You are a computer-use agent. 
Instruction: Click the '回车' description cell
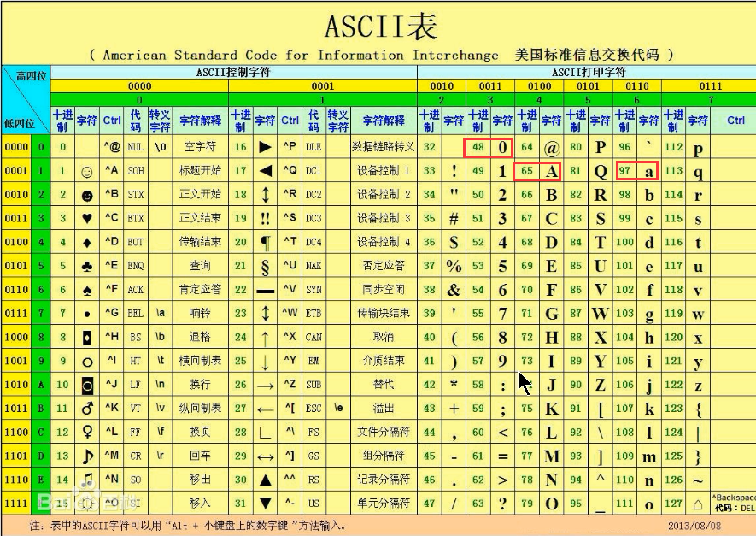[x=200, y=456]
